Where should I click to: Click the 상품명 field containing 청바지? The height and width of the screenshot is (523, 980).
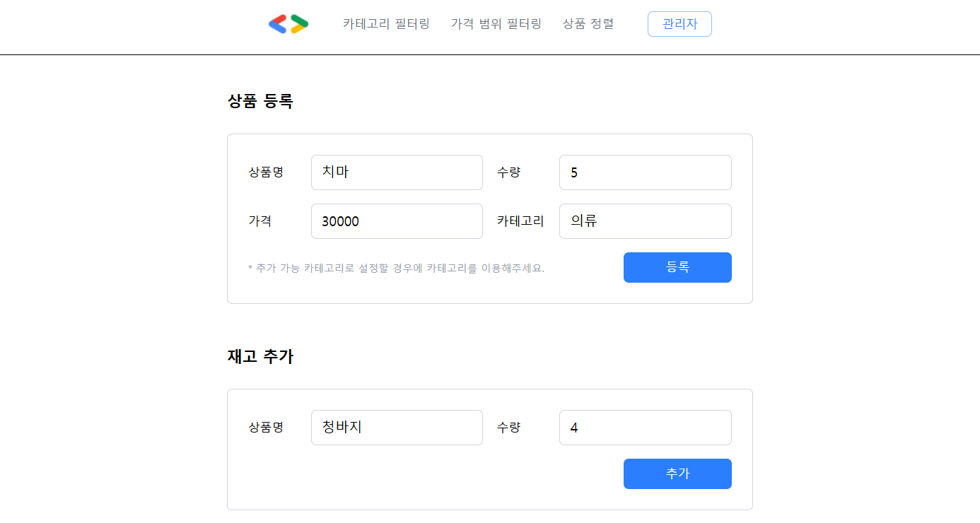[x=397, y=428]
